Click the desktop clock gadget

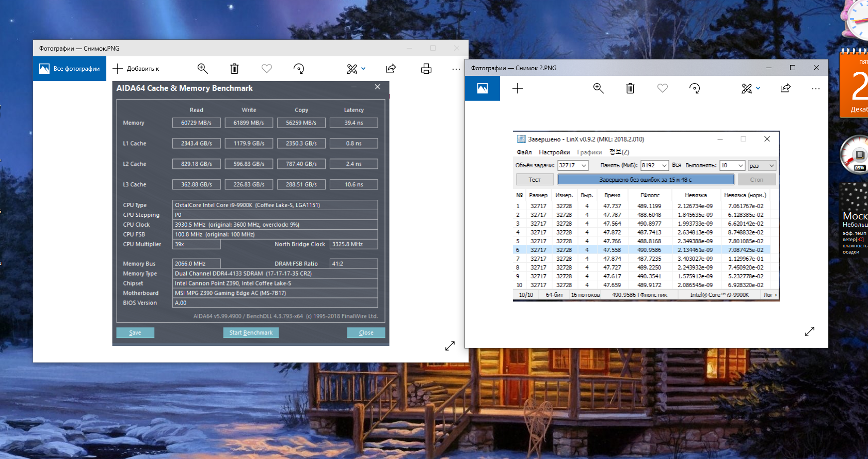(855, 20)
